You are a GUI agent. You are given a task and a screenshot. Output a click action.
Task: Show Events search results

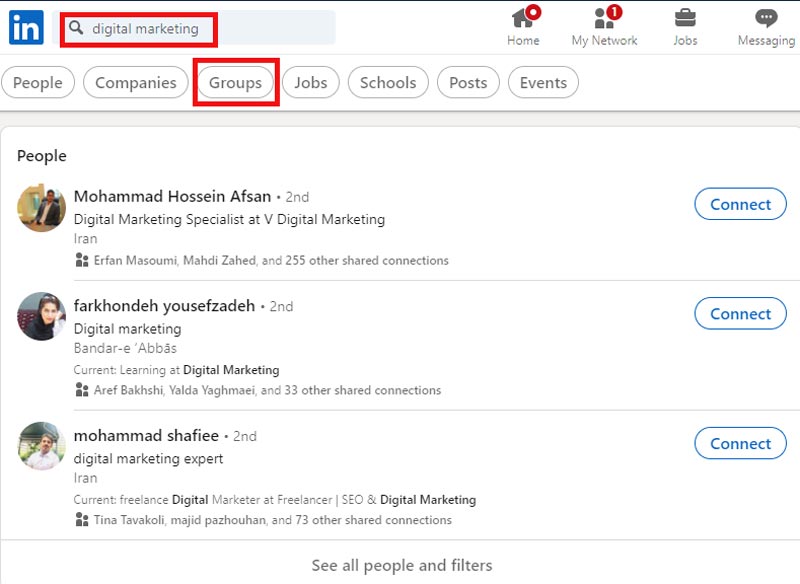[x=543, y=83]
